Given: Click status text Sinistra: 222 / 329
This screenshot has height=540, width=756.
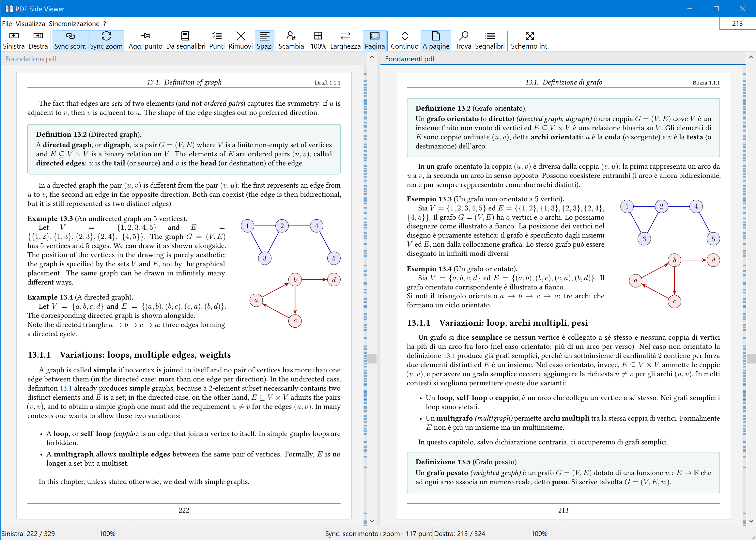Looking at the screenshot, I should (28, 534).
